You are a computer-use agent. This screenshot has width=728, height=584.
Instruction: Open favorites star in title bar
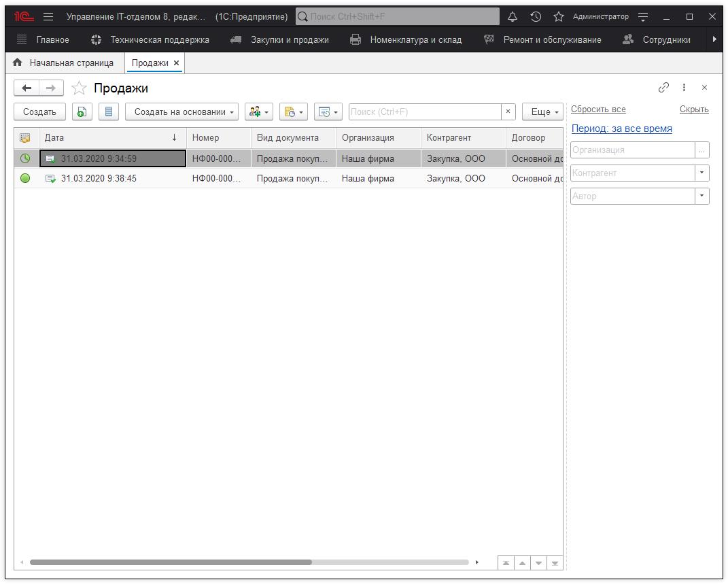coord(559,16)
